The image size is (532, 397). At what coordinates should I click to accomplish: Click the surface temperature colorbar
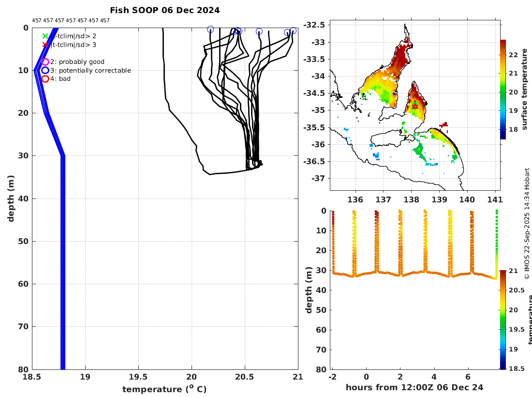tap(503, 89)
